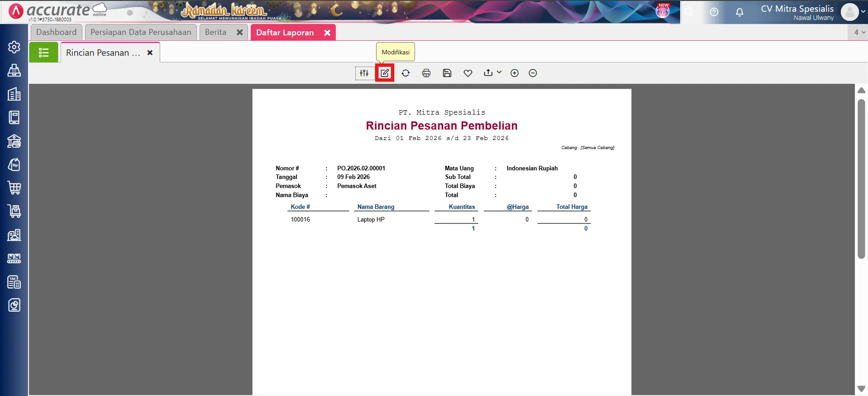Refresh the report with the reload icon
The width and height of the screenshot is (868, 396).
405,73
